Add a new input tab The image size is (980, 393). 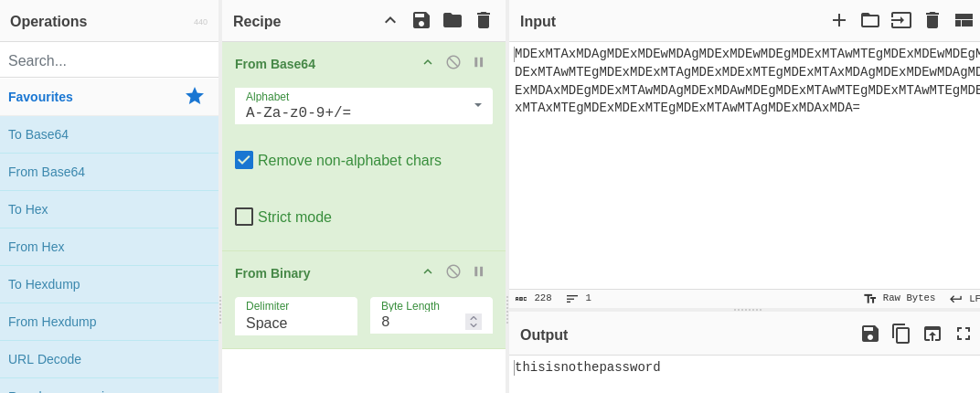tap(838, 20)
